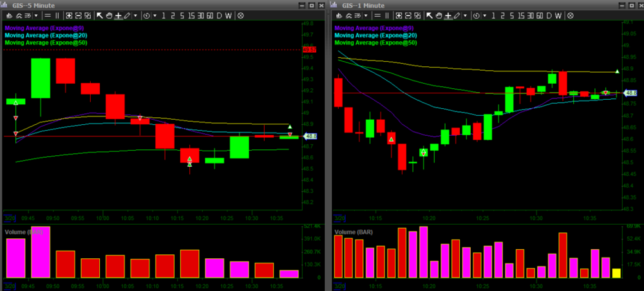Click the yellow volume bar in 1 Minute chart
Screen dimensions: 644x291
pyautogui.click(x=616, y=273)
